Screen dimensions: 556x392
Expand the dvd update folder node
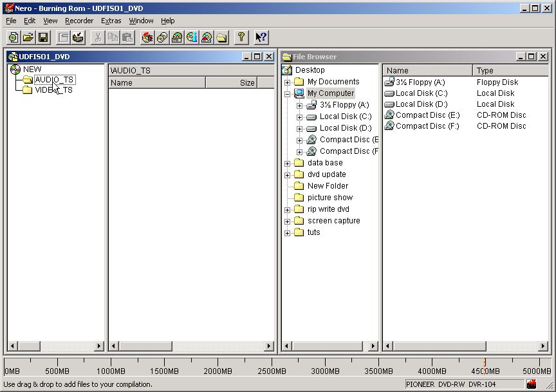287,175
